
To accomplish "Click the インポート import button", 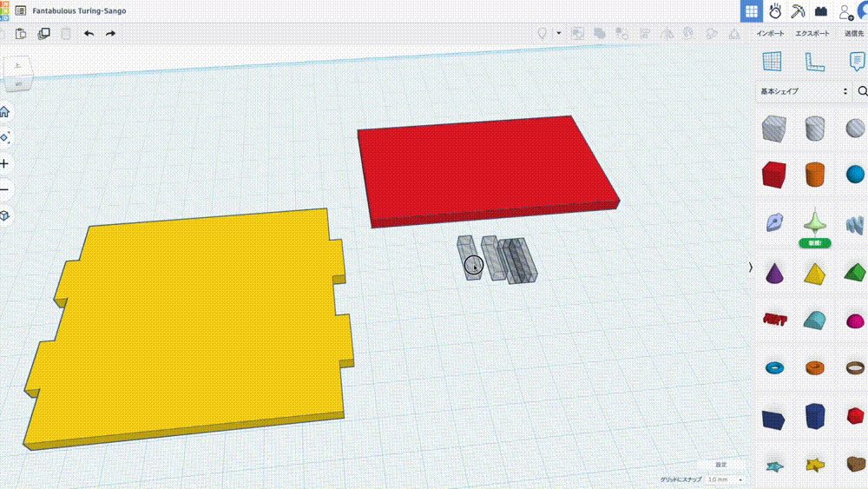I will point(770,33).
